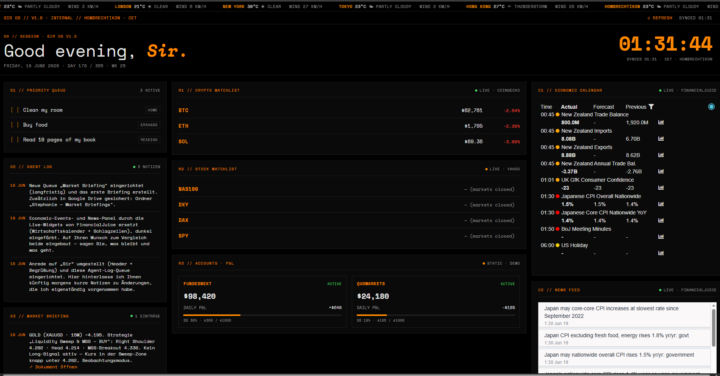
Task: Click the news feed vertical scrollbar
Action: tap(713, 327)
